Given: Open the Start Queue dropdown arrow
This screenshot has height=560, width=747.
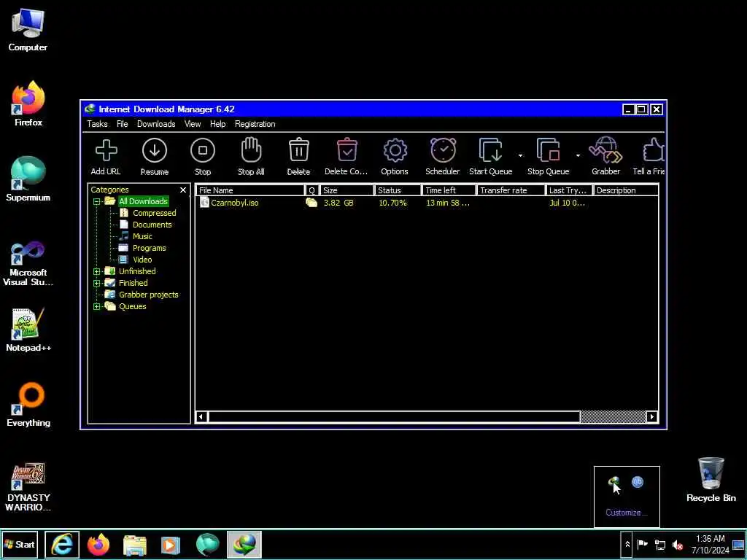Looking at the screenshot, I should click(x=520, y=156).
